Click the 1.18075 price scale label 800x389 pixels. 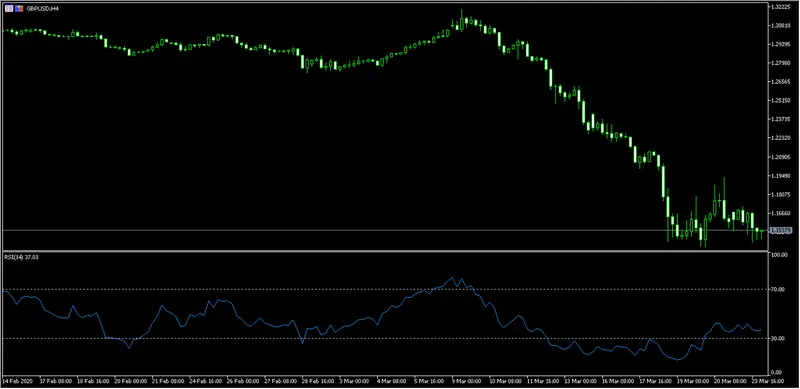[x=782, y=194]
